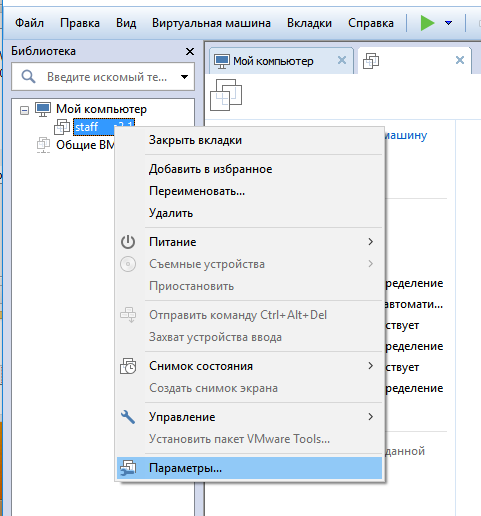Click the wrench icon beside Управление
Screen dimensions: 481x516
128,417
